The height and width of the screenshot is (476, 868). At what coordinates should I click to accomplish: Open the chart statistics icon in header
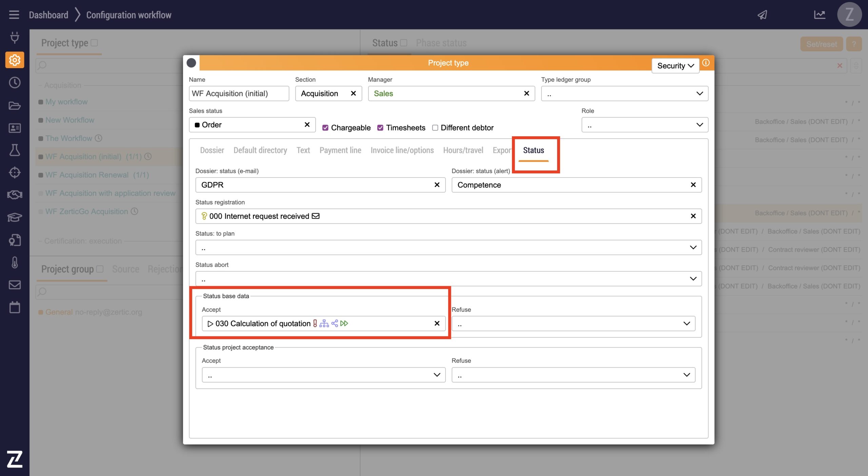pyautogui.click(x=820, y=15)
